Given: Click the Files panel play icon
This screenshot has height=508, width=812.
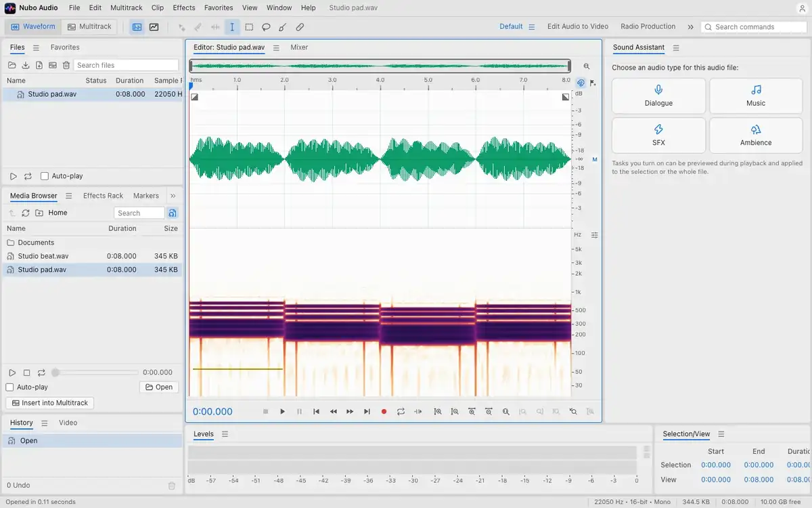Looking at the screenshot, I should pyautogui.click(x=13, y=176).
